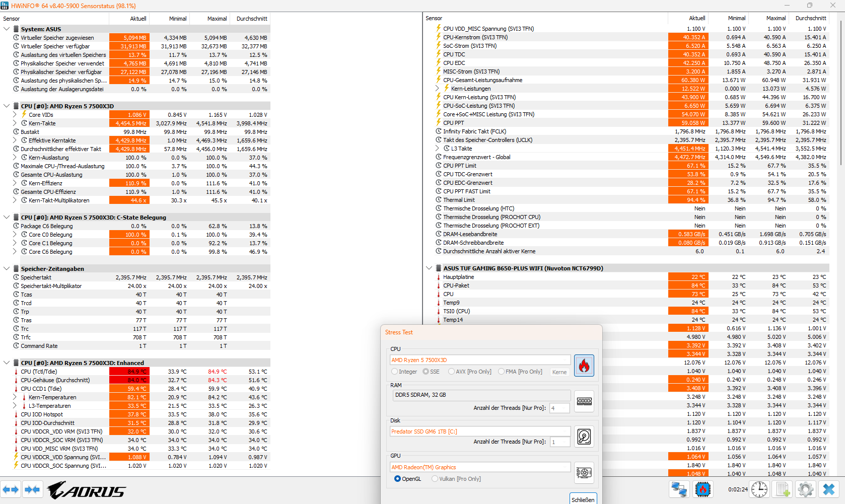Select the Integer radio button
This screenshot has height=504, width=845.
click(395, 372)
